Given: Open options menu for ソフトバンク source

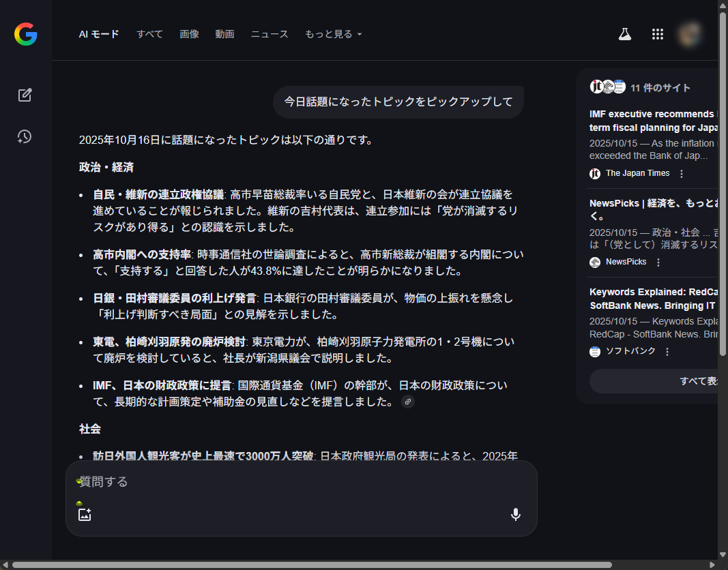Looking at the screenshot, I should tap(667, 352).
